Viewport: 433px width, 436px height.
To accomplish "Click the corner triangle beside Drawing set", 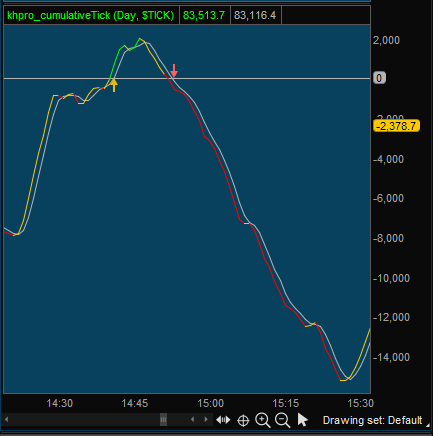I will coord(428,425).
